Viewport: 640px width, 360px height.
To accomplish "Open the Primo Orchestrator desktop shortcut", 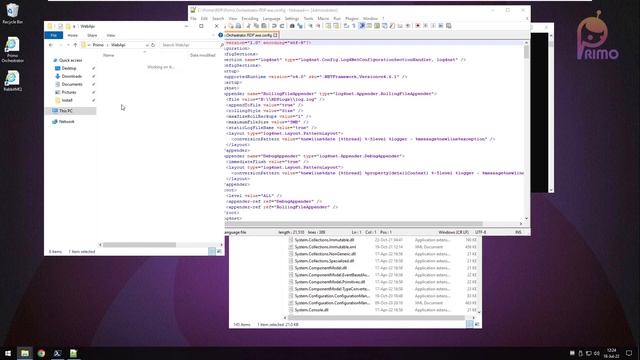I will [12, 50].
